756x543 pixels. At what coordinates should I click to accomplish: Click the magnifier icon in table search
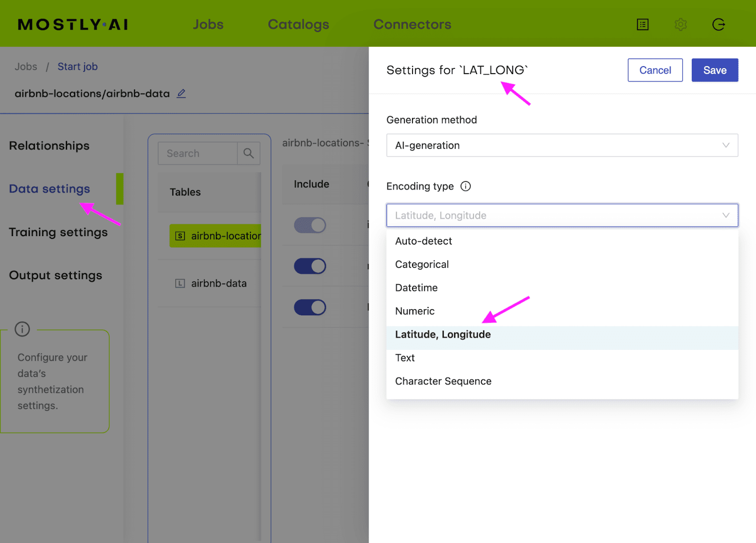coord(249,153)
